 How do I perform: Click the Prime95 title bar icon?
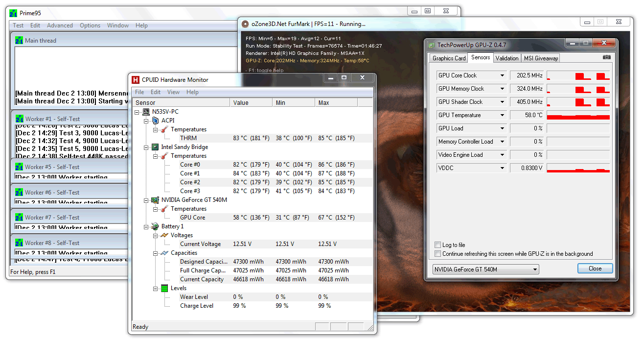click(13, 13)
